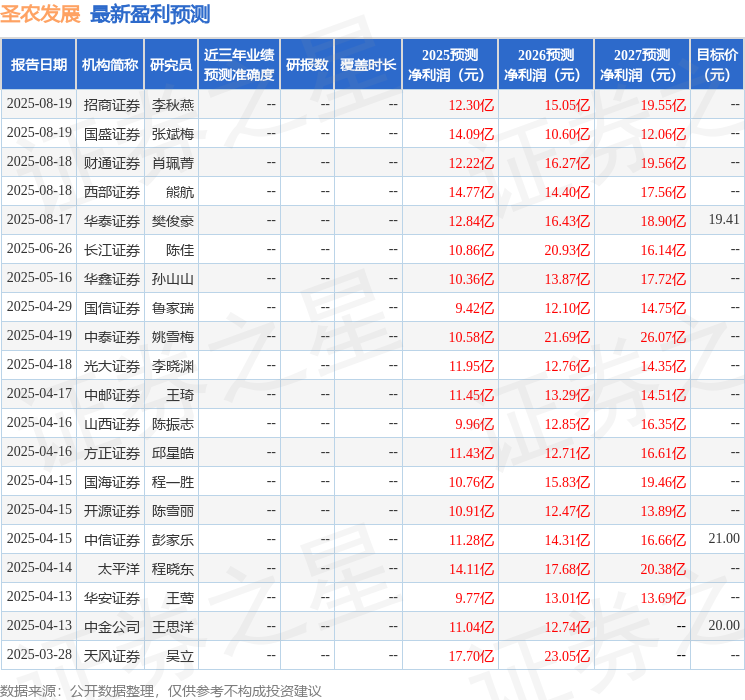Click analyst name 樊俊豪
Screen dimensions: 745x700
click(173, 220)
